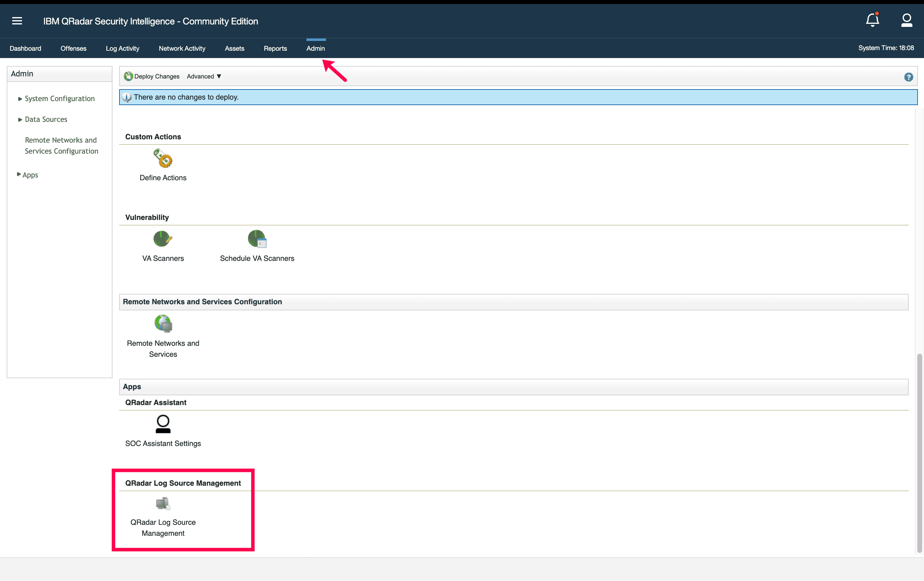Select the Network Activity tab
Image resolution: width=924 pixels, height=581 pixels.
pyautogui.click(x=182, y=48)
